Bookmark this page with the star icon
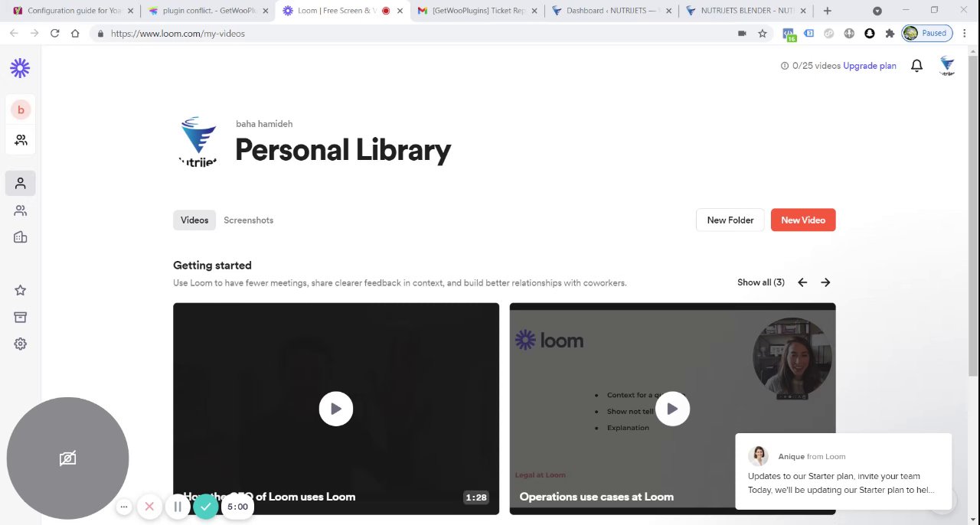 coord(763,34)
